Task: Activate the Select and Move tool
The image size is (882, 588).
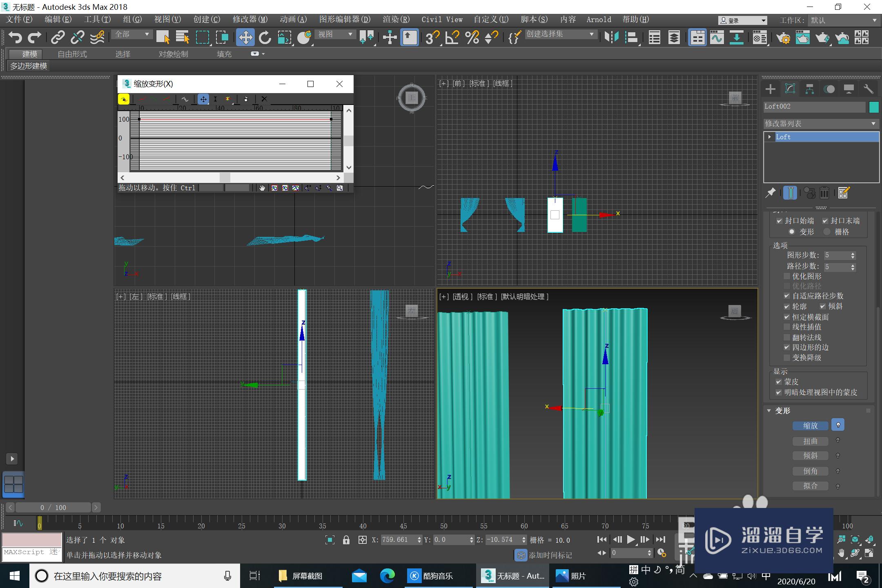Action: 245,38
